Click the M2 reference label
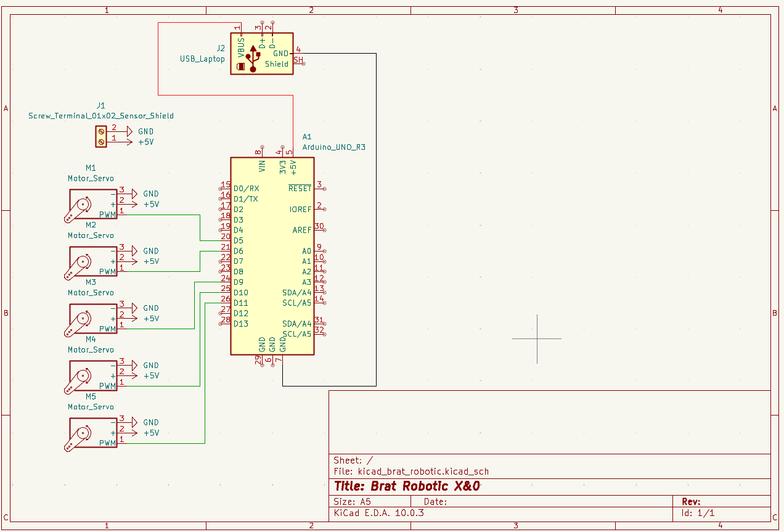The image size is (784, 532). (91, 225)
